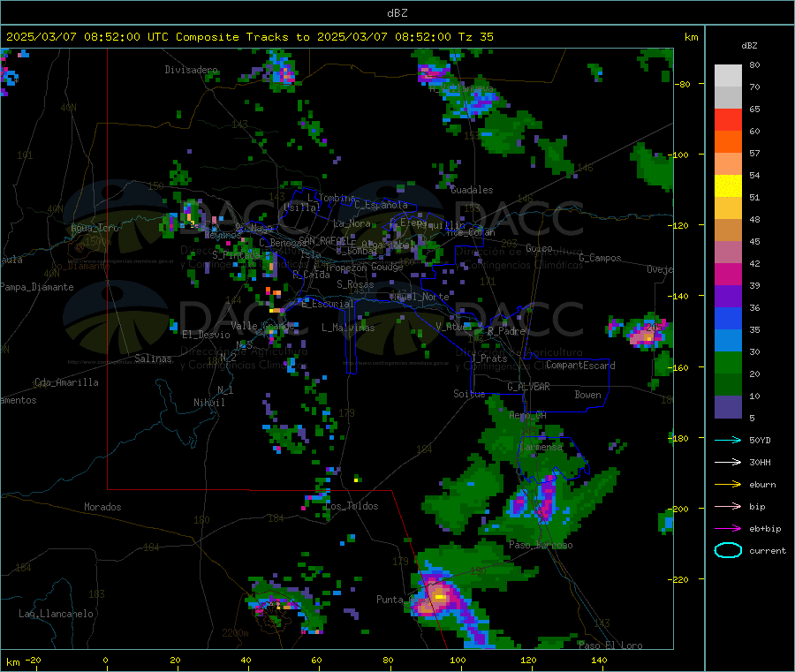Image resolution: width=795 pixels, height=672 pixels.
Task: Click the CompantEscard map label
Action: pos(580,366)
